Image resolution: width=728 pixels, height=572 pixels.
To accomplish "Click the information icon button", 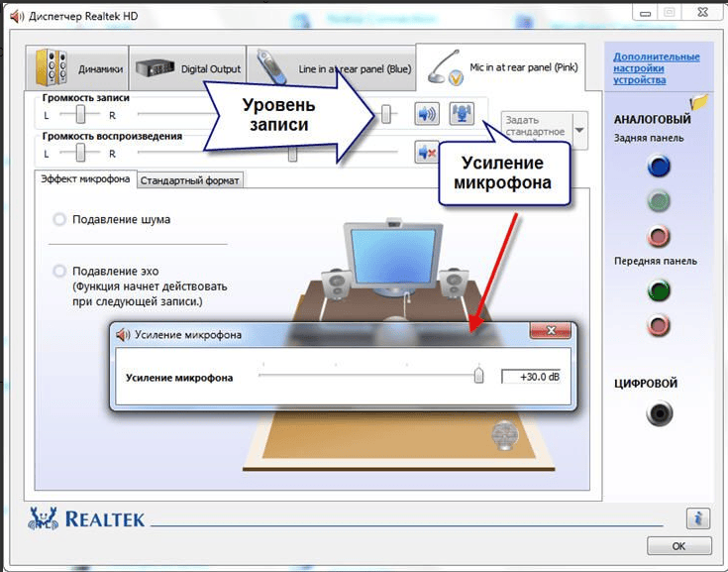I will 698,518.
